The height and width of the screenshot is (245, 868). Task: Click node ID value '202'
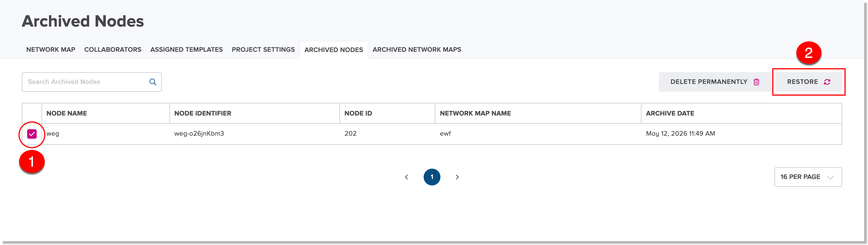click(x=351, y=134)
